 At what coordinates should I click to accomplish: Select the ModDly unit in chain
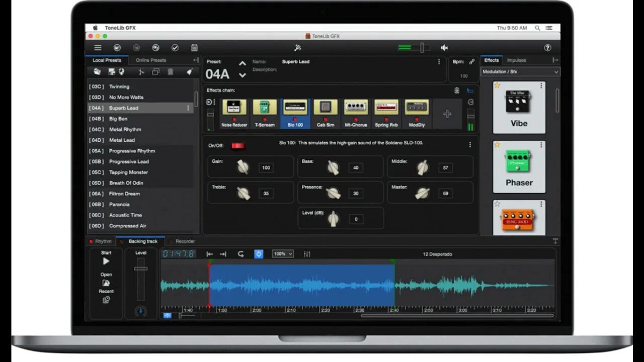click(x=417, y=114)
